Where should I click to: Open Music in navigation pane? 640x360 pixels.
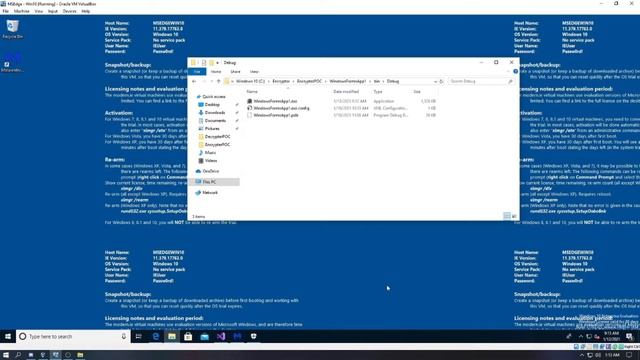(210, 153)
